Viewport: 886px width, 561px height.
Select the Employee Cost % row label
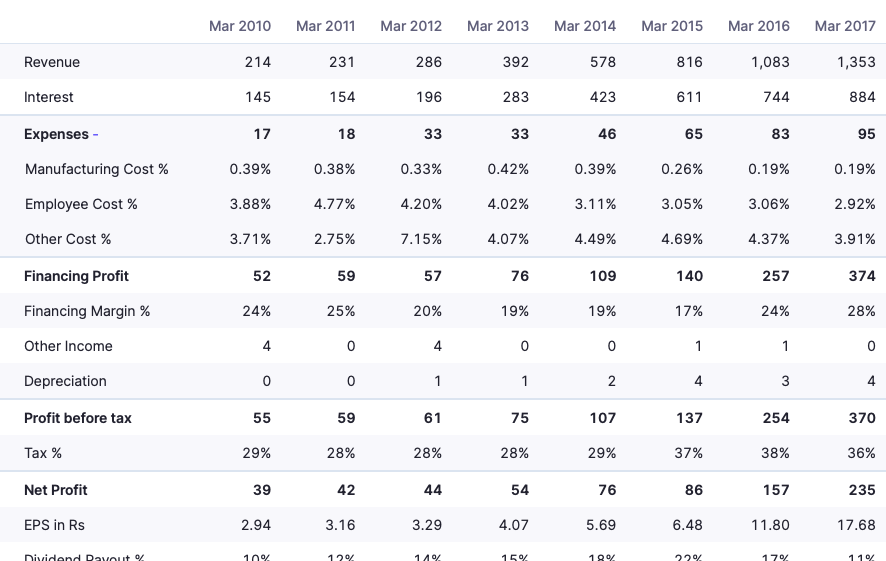[x=81, y=204]
